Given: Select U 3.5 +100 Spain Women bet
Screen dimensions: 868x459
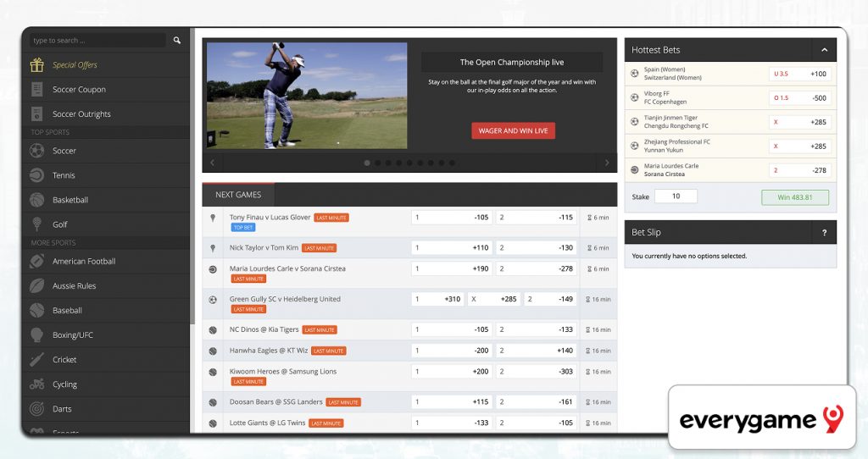Looking at the screenshot, I should [800, 74].
